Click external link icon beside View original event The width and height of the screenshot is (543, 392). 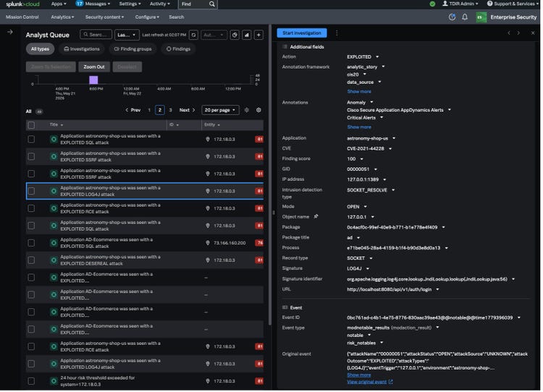[x=392, y=383]
